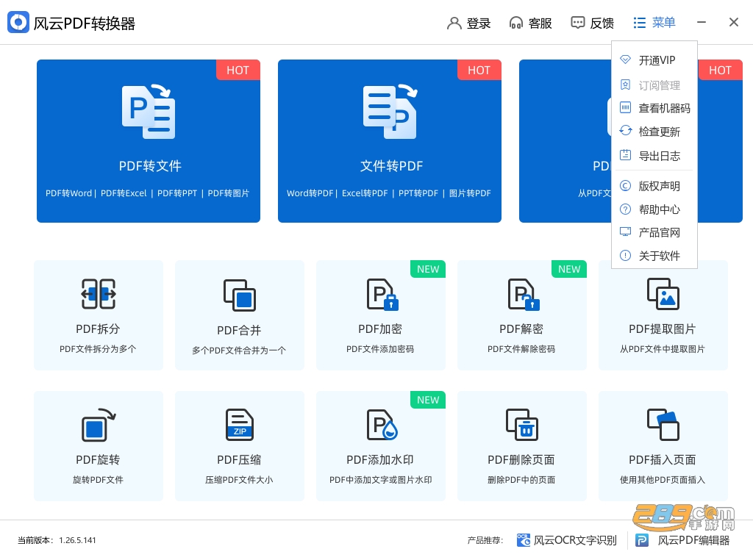
Task: Click the 使用其他PDF页面插入 description
Action: [x=663, y=479]
